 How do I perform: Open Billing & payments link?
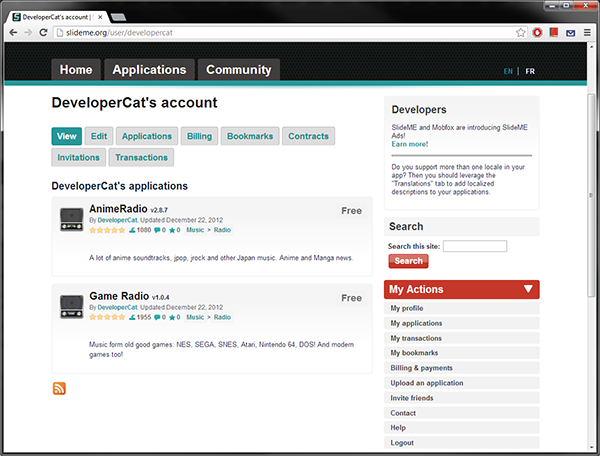tap(461, 368)
